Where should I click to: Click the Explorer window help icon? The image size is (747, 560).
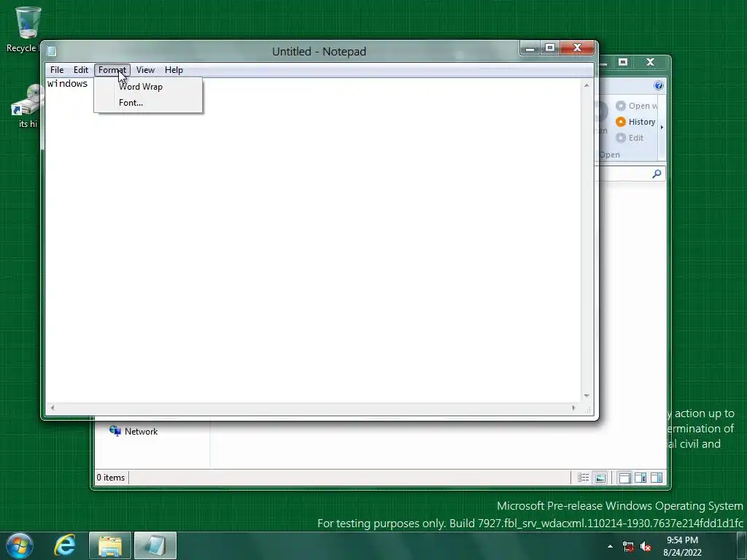pos(659,86)
